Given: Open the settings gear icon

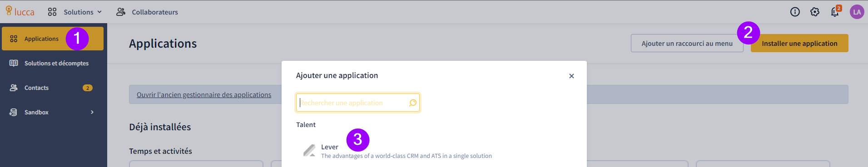Looking at the screenshot, I should 815,12.
